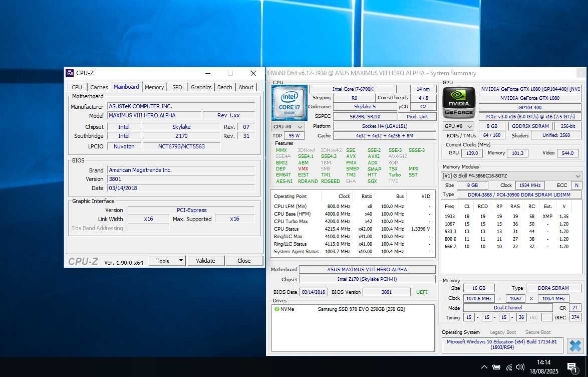The width and height of the screenshot is (588, 377).
Task: Open the GPU #0 selector dropdown
Action: coord(458,126)
